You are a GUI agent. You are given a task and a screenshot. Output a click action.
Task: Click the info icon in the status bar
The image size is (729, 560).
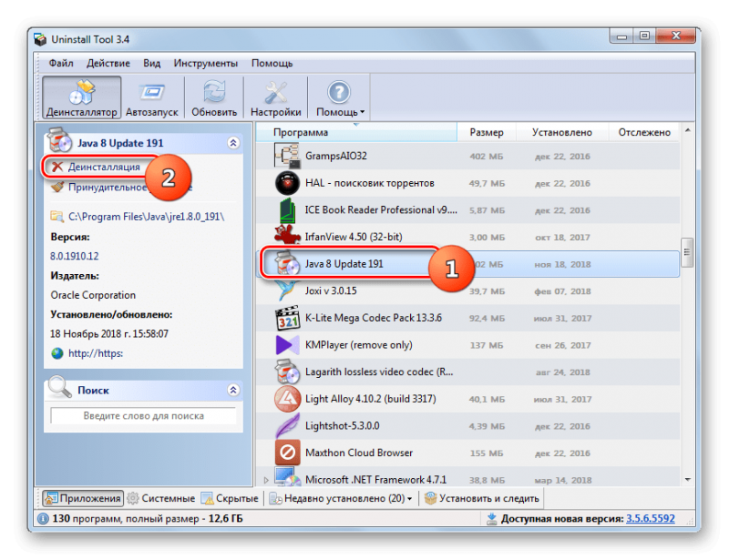coord(43,519)
